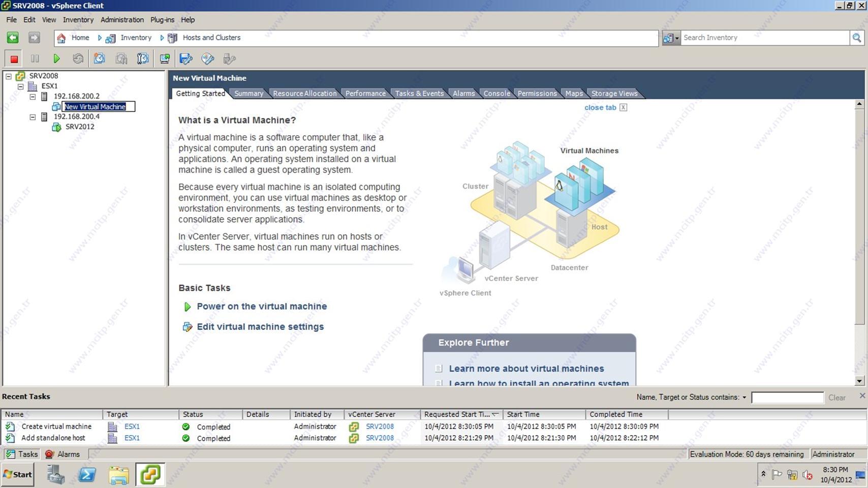The width and height of the screenshot is (868, 488).
Task: Switch to the Resource Allocation tab
Action: pyautogui.click(x=304, y=94)
